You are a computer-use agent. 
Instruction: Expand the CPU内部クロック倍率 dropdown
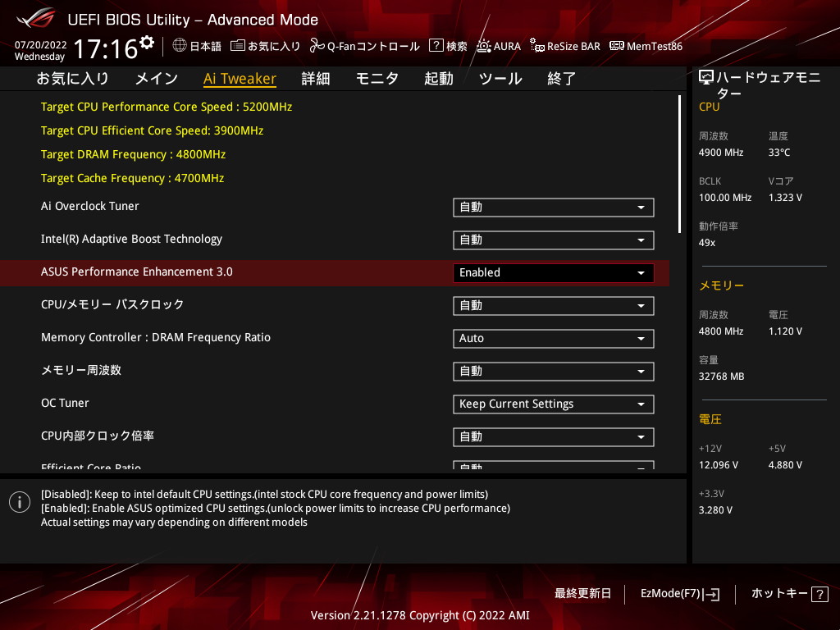[554, 437]
